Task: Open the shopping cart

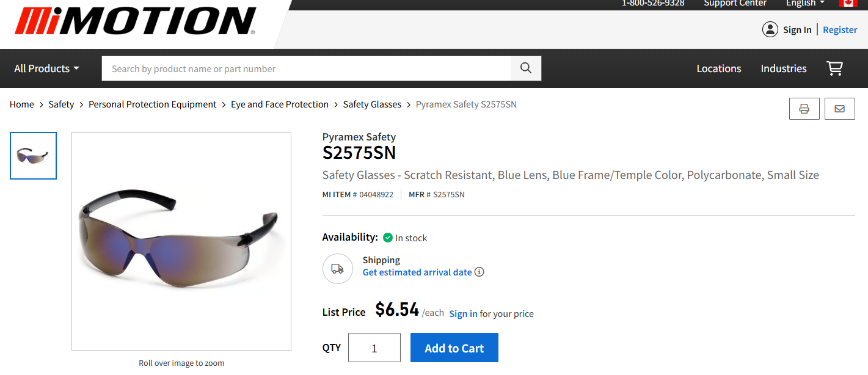Action: [x=834, y=68]
